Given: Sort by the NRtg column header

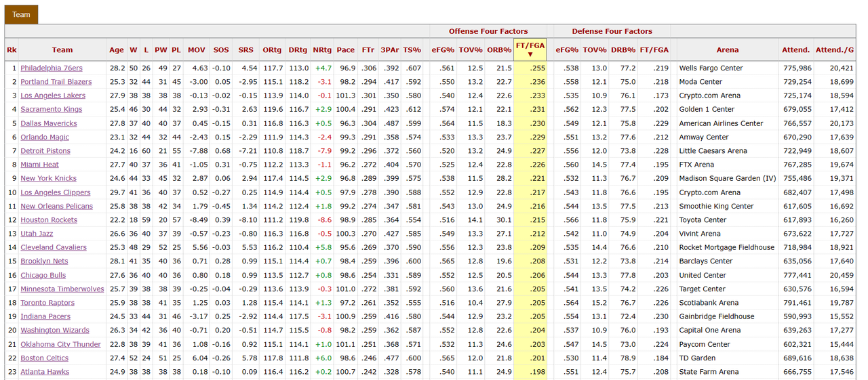Looking at the screenshot, I should click(x=322, y=49).
